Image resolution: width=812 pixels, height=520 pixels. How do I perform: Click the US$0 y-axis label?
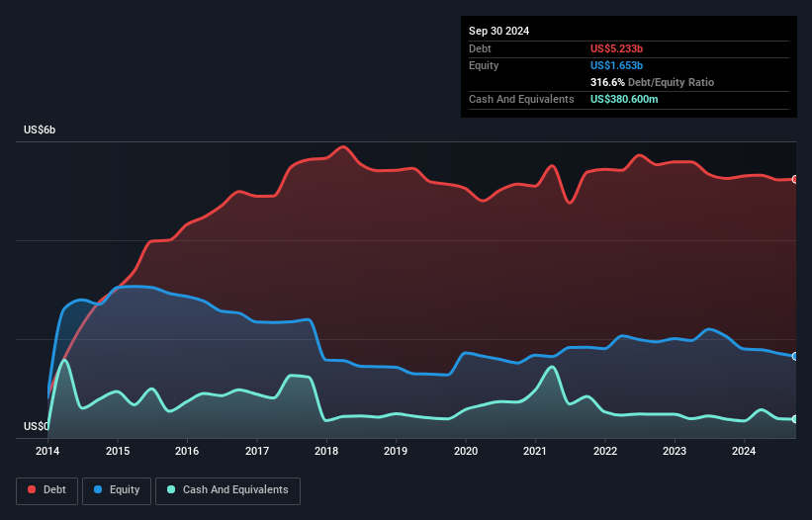(37, 426)
